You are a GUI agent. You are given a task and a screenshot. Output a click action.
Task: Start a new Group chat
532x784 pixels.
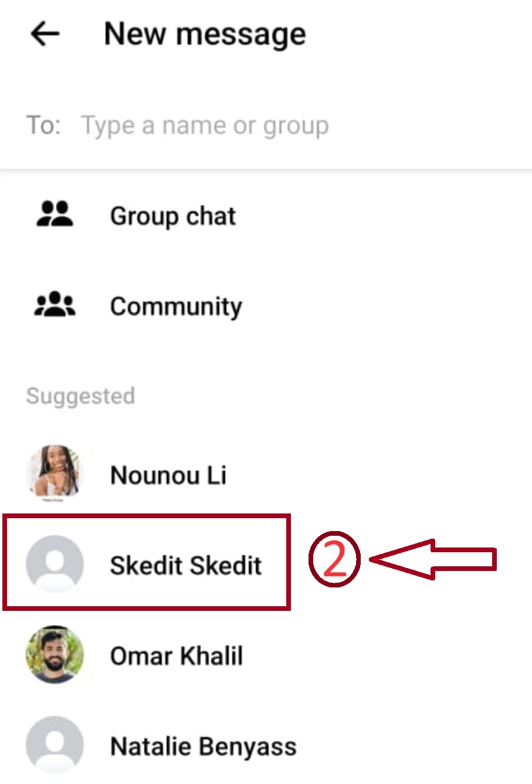click(172, 216)
